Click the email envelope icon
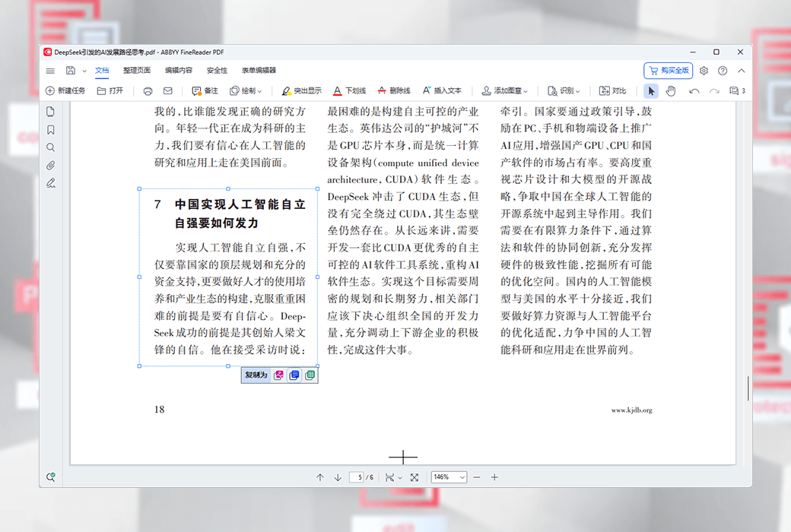Viewport: 791px width, 532px height. click(167, 91)
